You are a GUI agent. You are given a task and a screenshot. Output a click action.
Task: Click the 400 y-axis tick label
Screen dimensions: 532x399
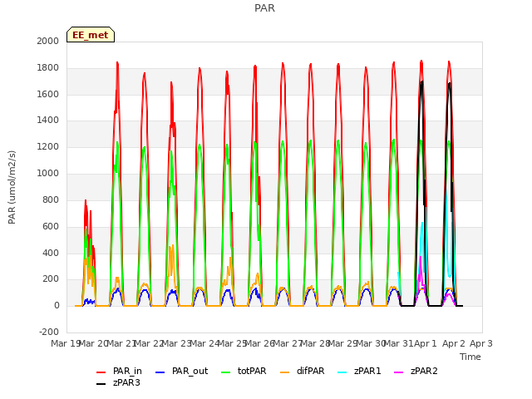pos(51,253)
